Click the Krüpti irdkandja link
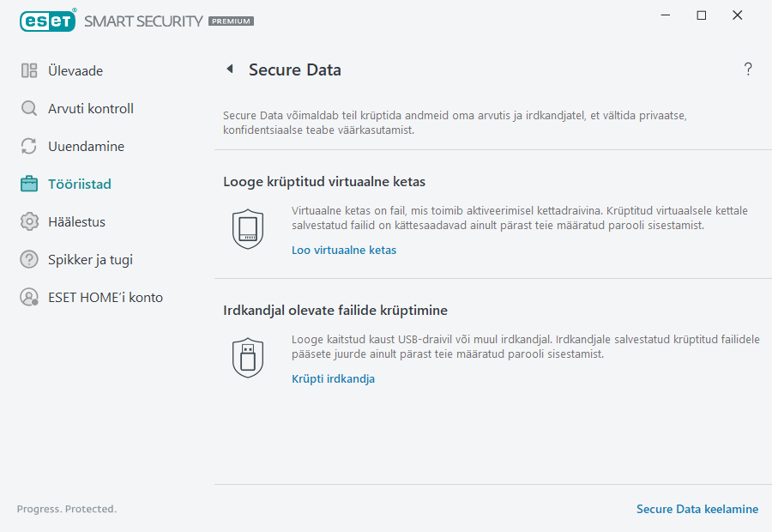Image resolution: width=772 pixels, height=532 pixels. (332, 378)
